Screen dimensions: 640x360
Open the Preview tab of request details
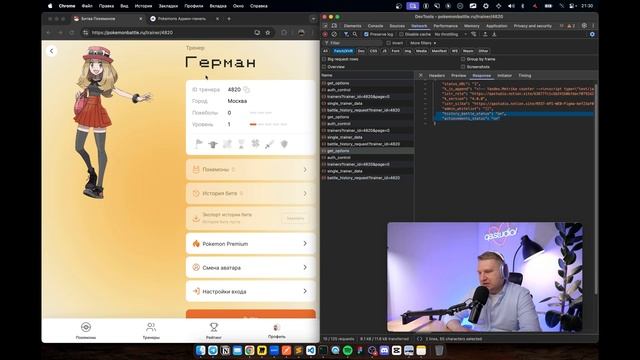click(458, 76)
